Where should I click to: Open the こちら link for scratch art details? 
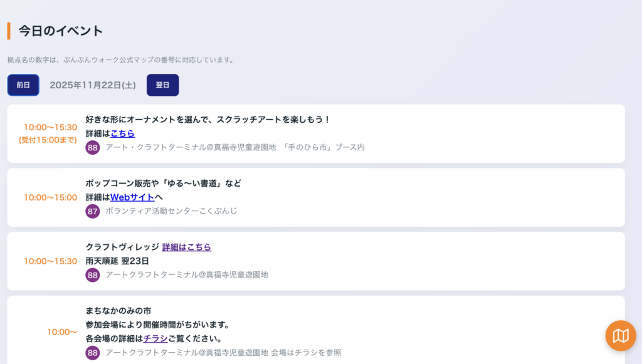coord(122,133)
